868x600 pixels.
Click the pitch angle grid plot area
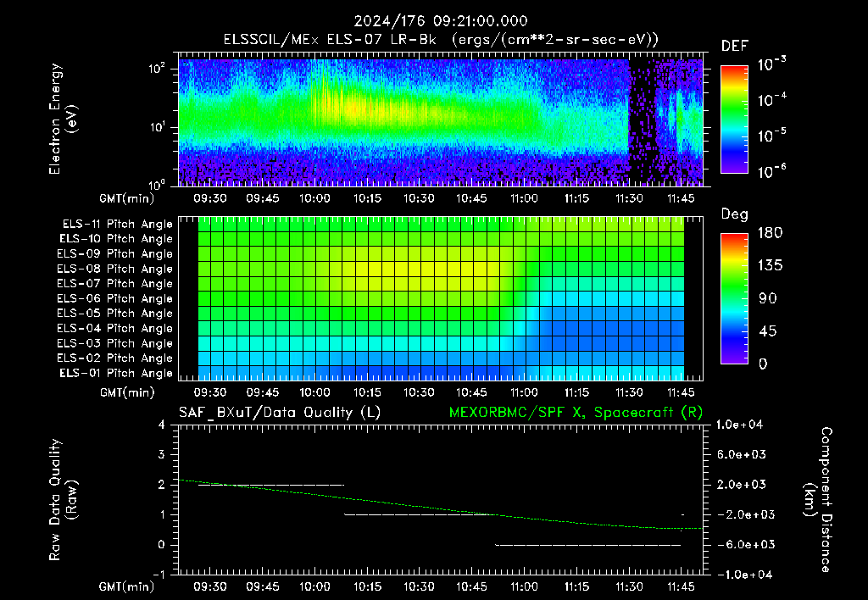click(x=441, y=298)
